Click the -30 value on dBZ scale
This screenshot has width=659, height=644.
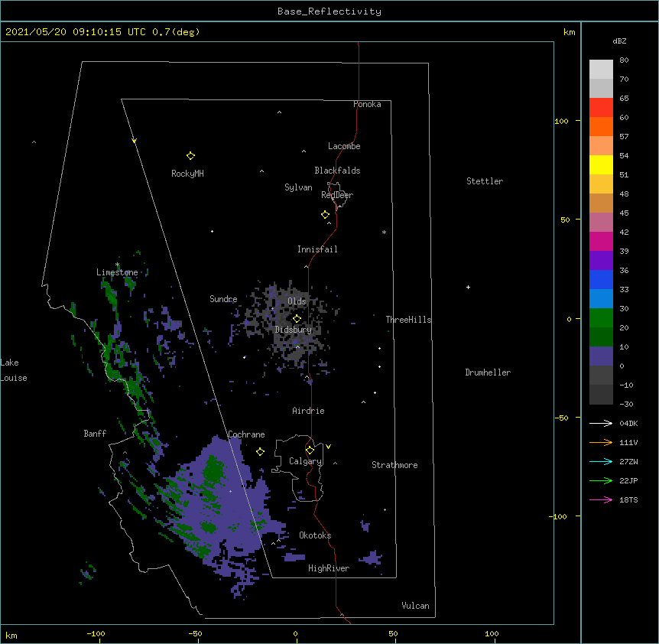tap(626, 404)
